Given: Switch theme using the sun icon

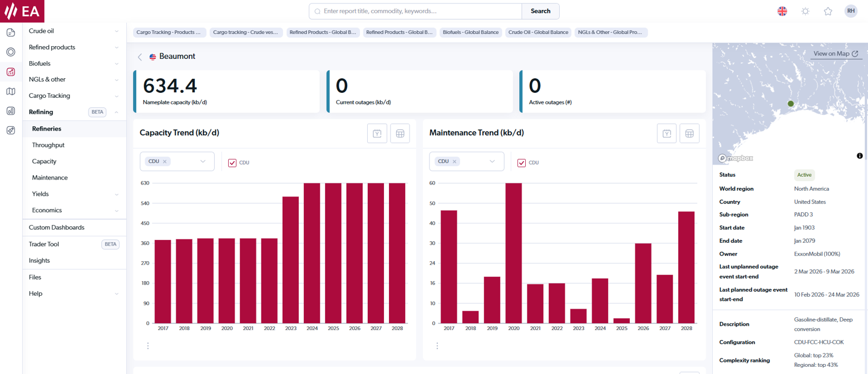Looking at the screenshot, I should pos(805,11).
